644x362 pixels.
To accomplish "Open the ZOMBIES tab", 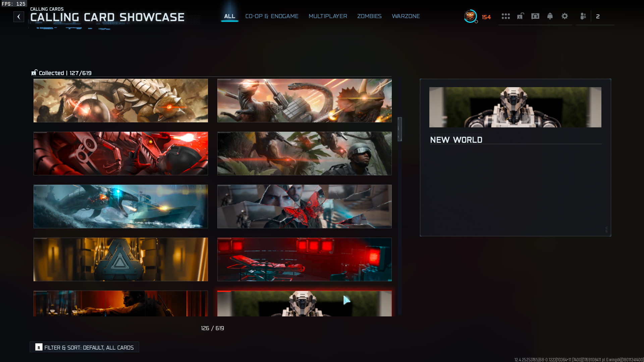I will point(370,16).
